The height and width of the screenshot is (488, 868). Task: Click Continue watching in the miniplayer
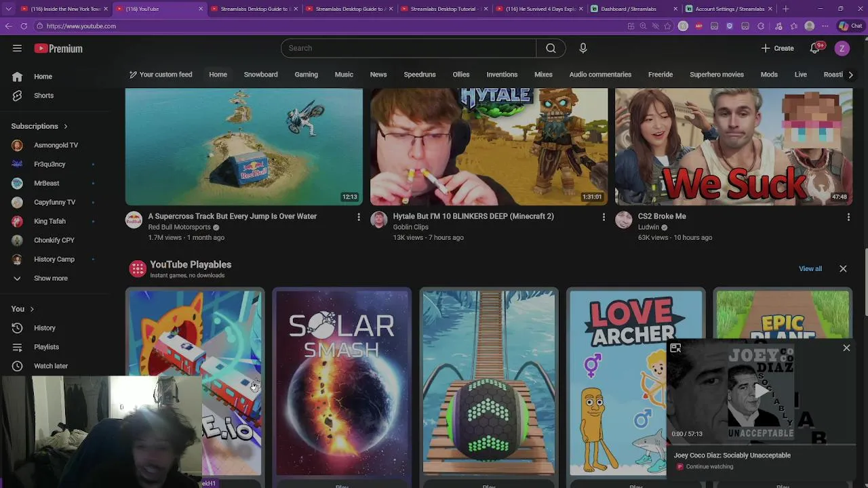pos(709,466)
